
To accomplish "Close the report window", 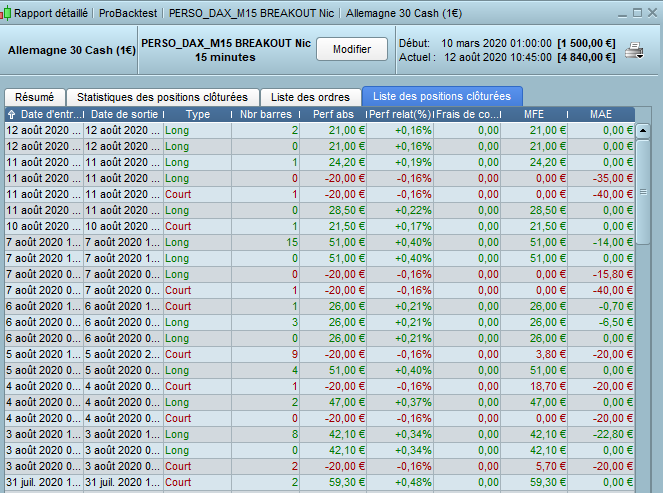I will point(652,13).
